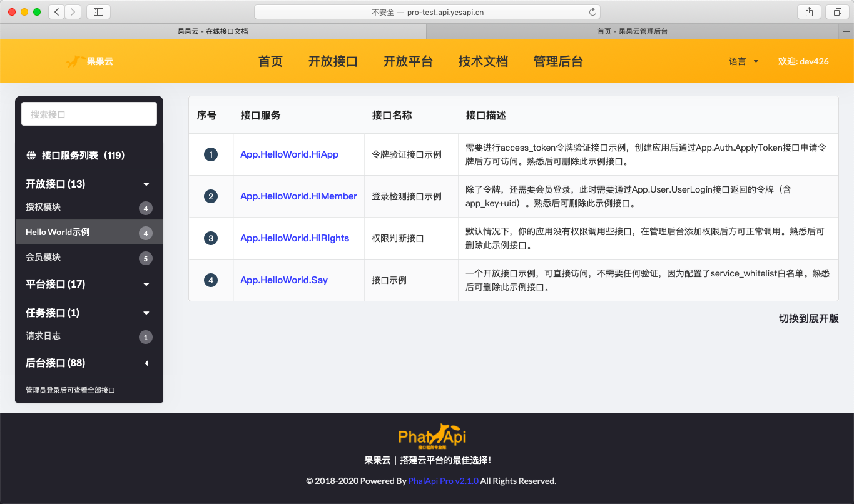Open the App.HelloWorld.HiMember interface link
This screenshot has width=854, height=504.
pos(298,196)
